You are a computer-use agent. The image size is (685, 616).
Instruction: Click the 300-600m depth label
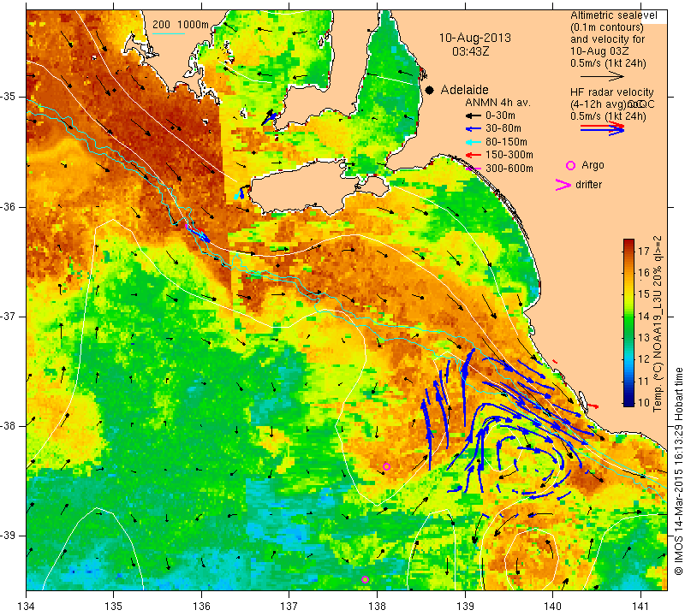pyautogui.click(x=509, y=169)
